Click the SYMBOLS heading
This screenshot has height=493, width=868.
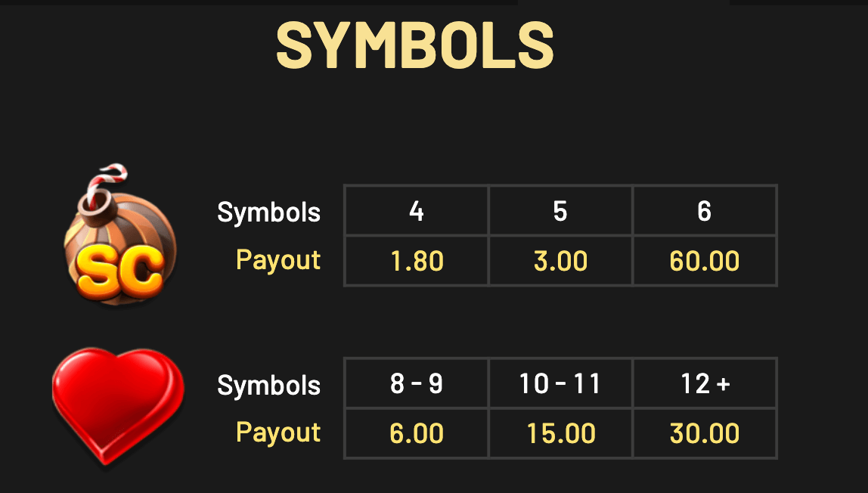(x=415, y=45)
